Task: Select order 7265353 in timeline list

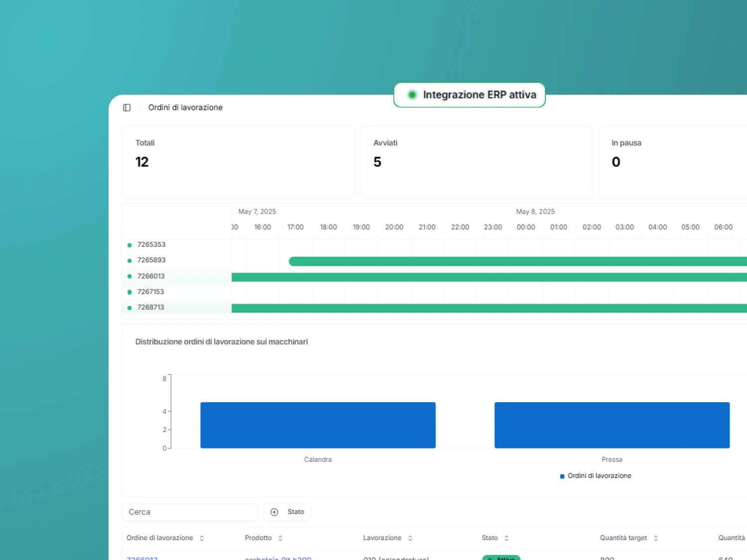Action: (x=151, y=244)
